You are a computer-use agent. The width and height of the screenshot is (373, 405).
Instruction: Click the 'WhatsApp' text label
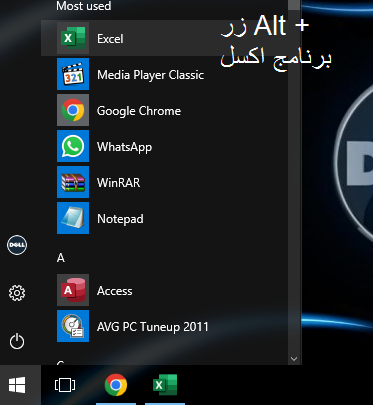tap(124, 147)
